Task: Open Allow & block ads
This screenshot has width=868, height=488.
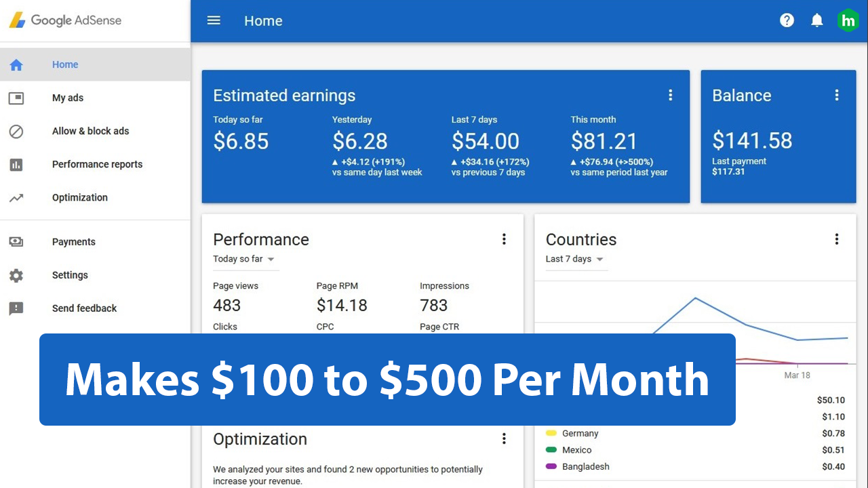Action: click(x=90, y=131)
